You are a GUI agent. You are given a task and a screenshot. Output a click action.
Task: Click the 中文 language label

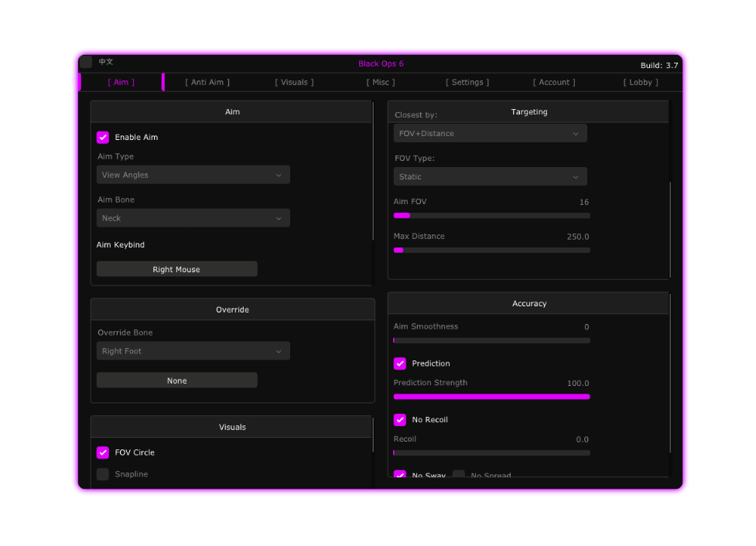tap(105, 62)
